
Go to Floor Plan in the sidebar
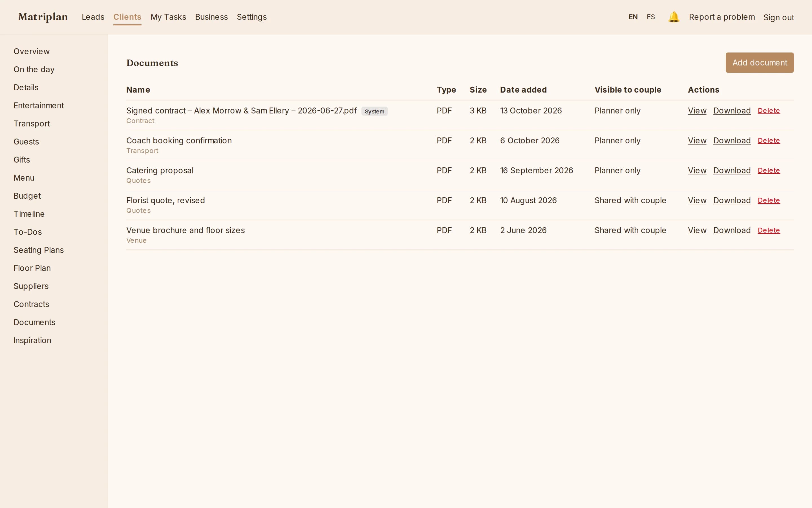(x=32, y=268)
